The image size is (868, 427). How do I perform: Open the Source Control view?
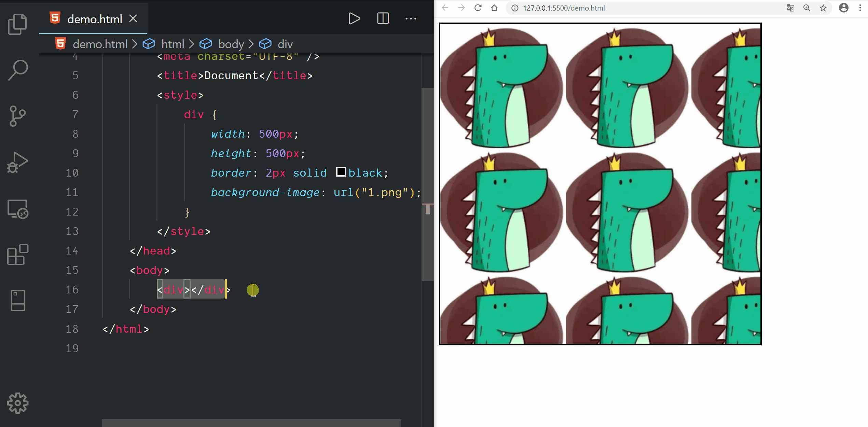tap(17, 116)
